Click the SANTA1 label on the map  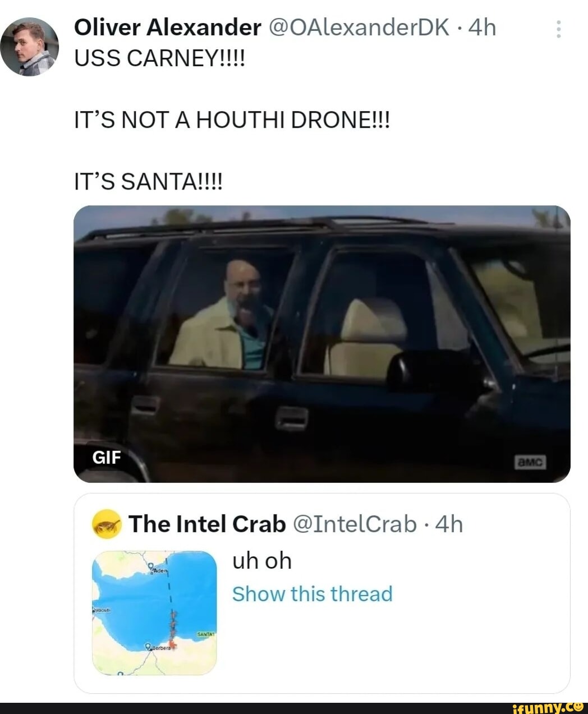click(206, 634)
